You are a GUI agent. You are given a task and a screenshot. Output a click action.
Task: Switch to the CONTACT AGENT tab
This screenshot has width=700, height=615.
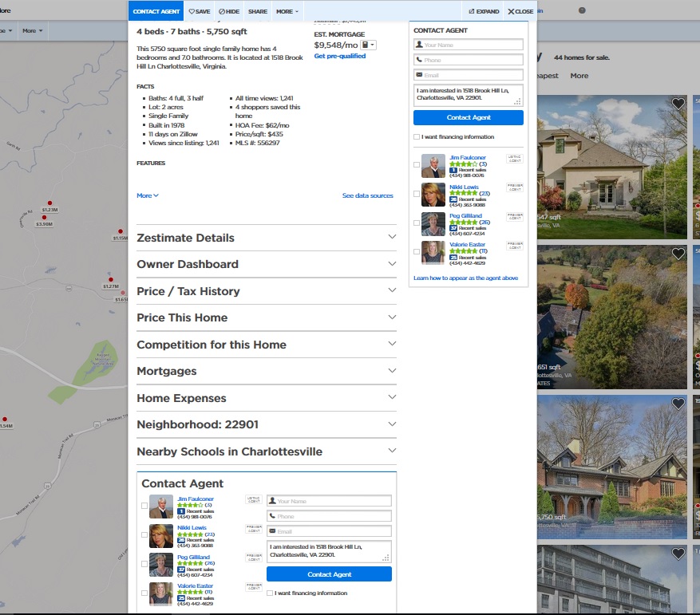point(156,12)
